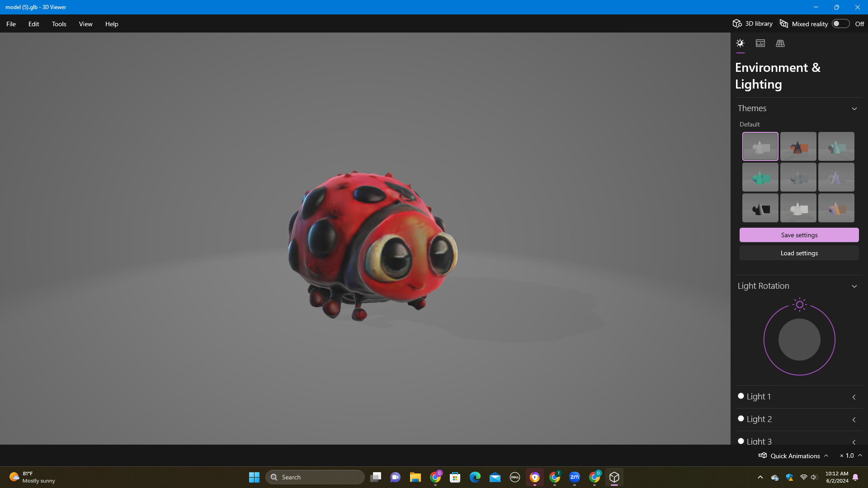868x488 pixels.
Task: Click the Load settings button
Action: pos(799,253)
